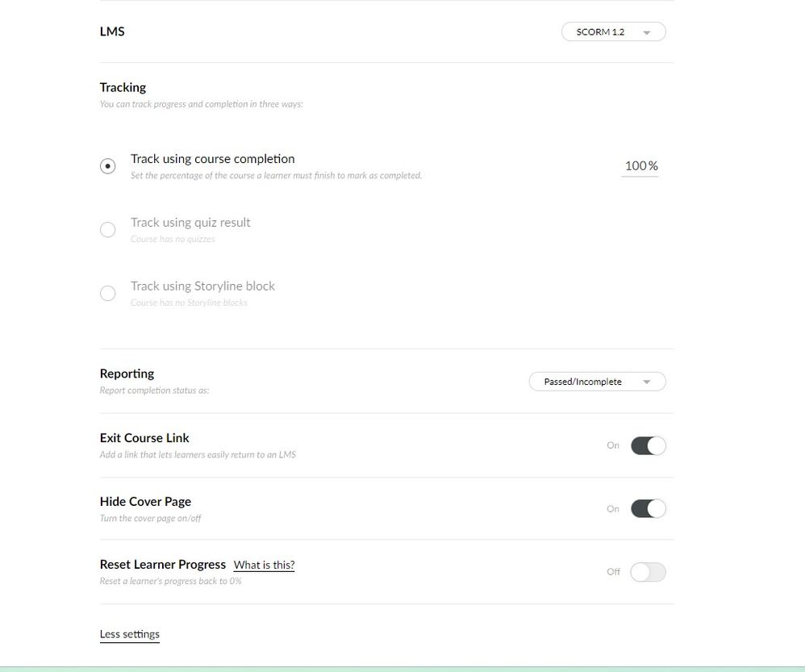Select the course completion tracking radio button

click(x=108, y=166)
